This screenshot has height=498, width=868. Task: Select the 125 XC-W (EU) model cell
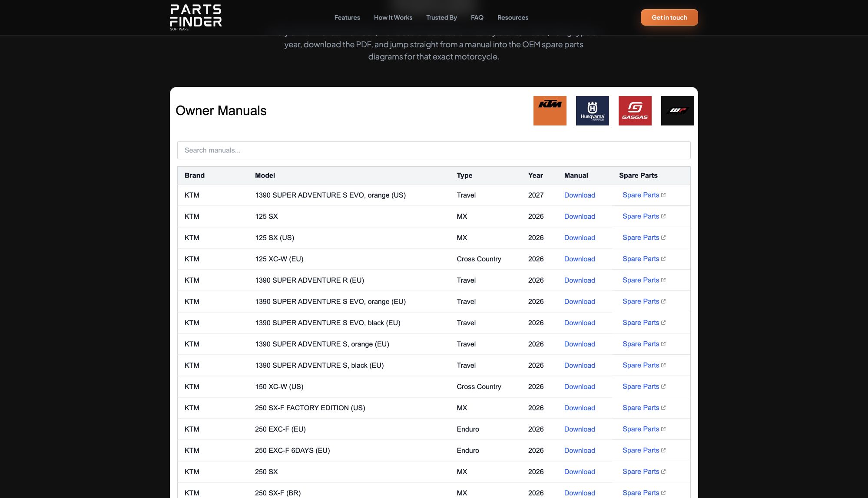point(279,259)
